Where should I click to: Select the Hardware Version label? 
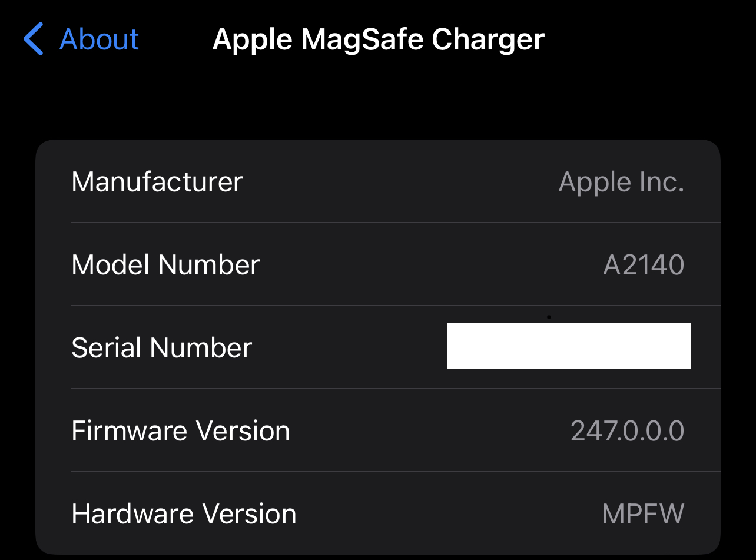[184, 514]
